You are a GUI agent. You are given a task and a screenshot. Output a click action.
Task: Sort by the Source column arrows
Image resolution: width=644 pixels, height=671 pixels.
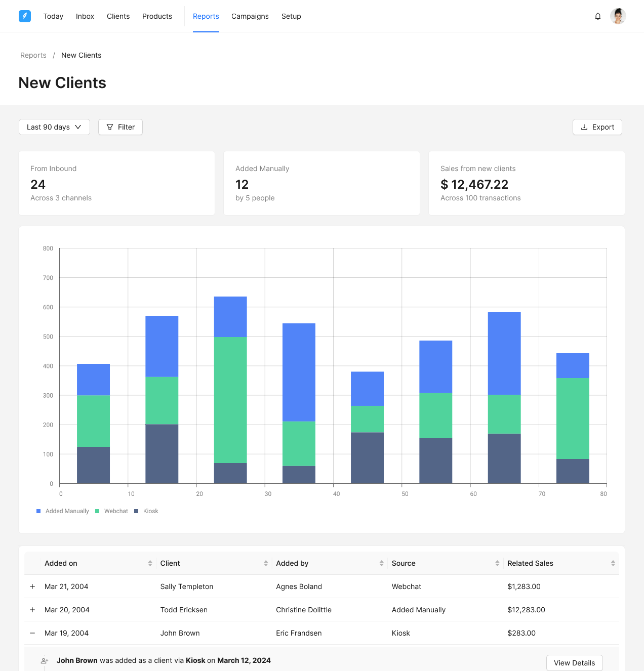coord(497,563)
